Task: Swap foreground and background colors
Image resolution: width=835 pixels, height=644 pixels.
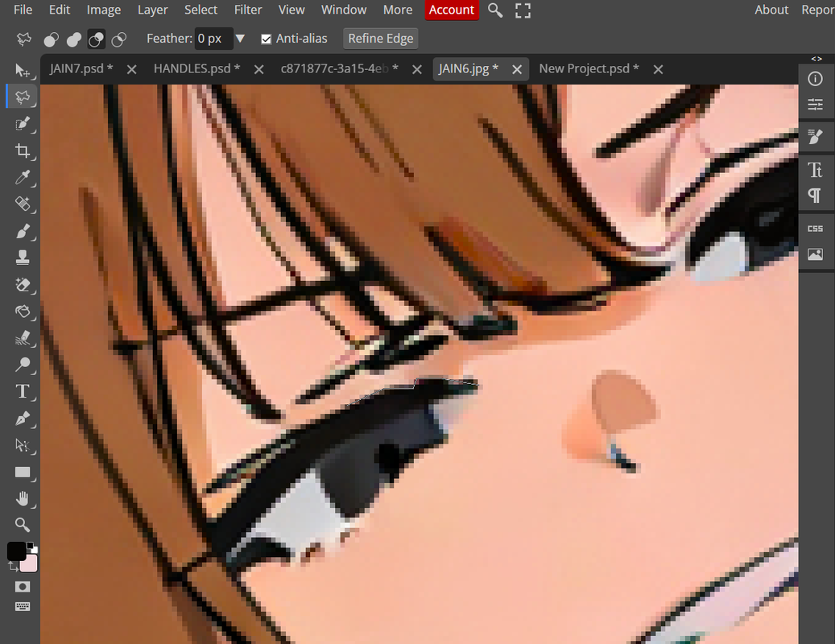Action: 13,567
